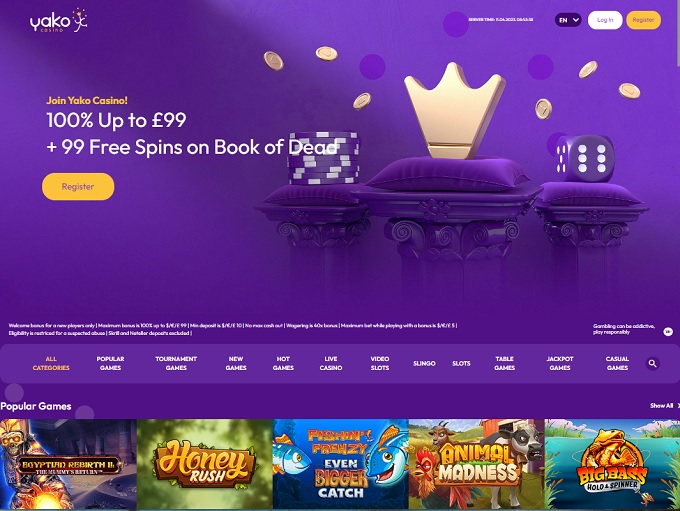The width and height of the screenshot is (680, 511).
Task: Open the Slingo category
Action: [x=424, y=364]
